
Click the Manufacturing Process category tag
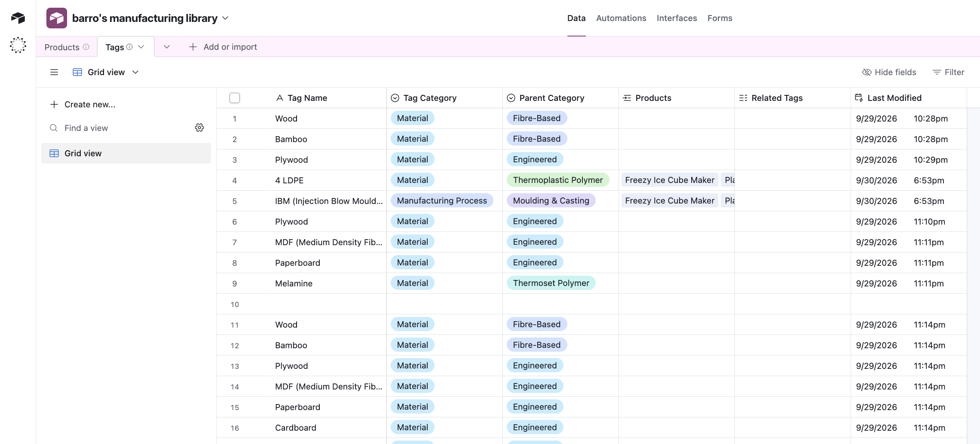point(442,201)
